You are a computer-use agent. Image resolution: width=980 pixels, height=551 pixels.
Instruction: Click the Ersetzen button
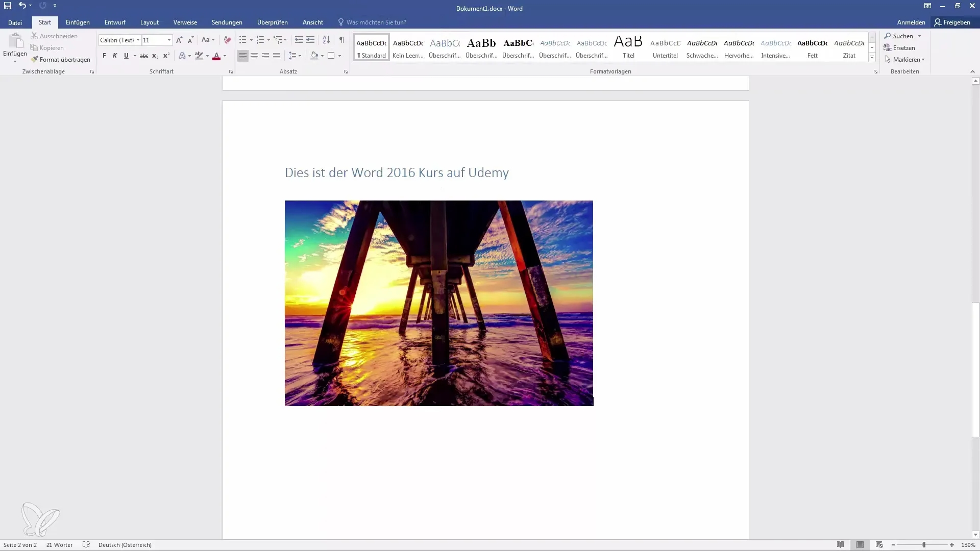point(899,48)
